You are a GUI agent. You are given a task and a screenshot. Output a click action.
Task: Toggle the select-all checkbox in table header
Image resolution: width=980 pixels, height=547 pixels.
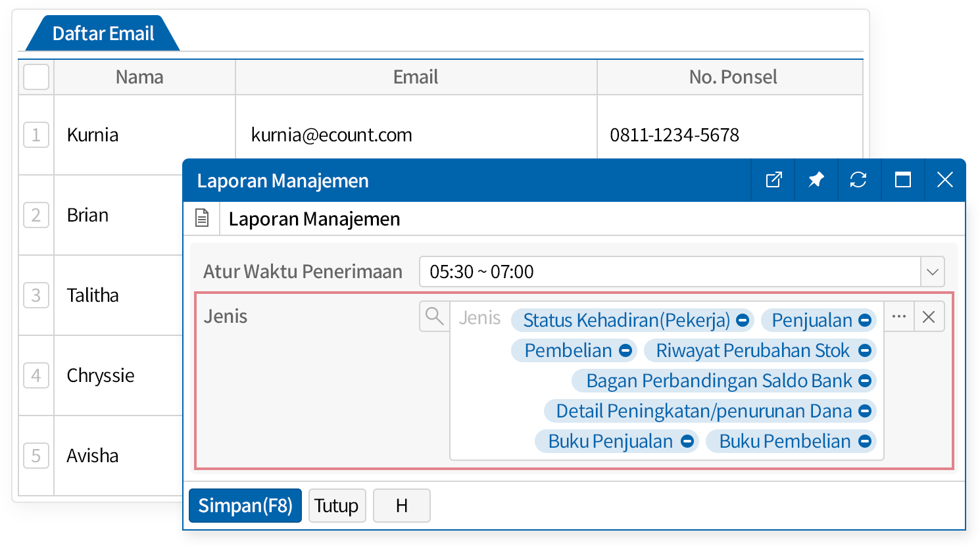(36, 77)
